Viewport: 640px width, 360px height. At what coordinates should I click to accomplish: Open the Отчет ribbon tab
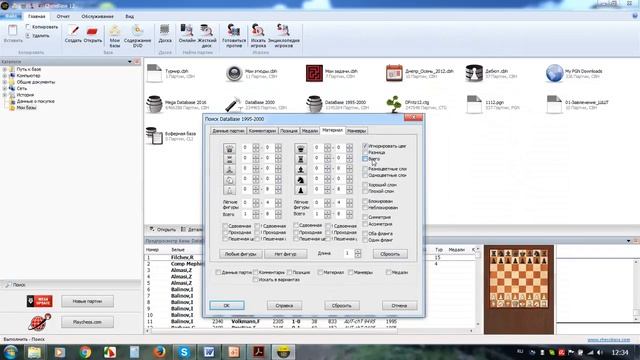(x=63, y=16)
